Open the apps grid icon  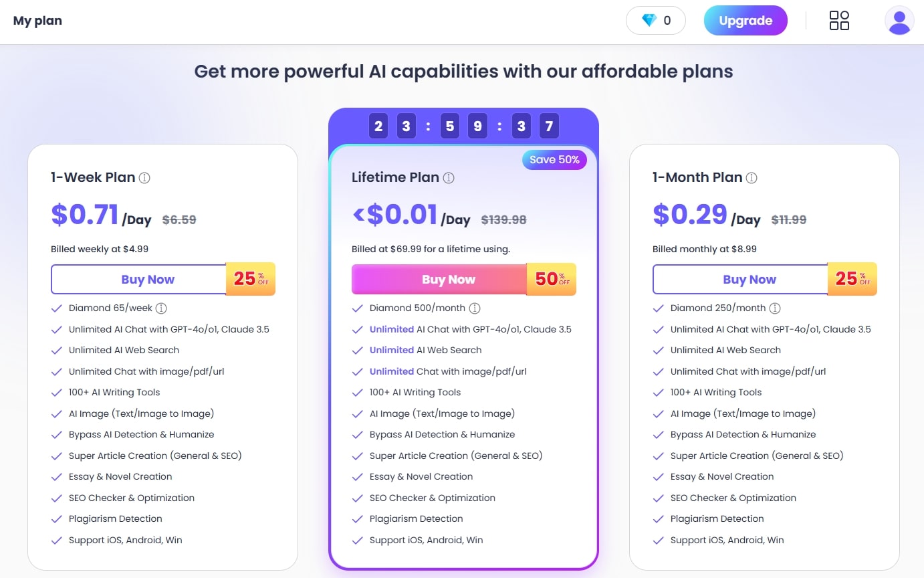[x=839, y=21]
